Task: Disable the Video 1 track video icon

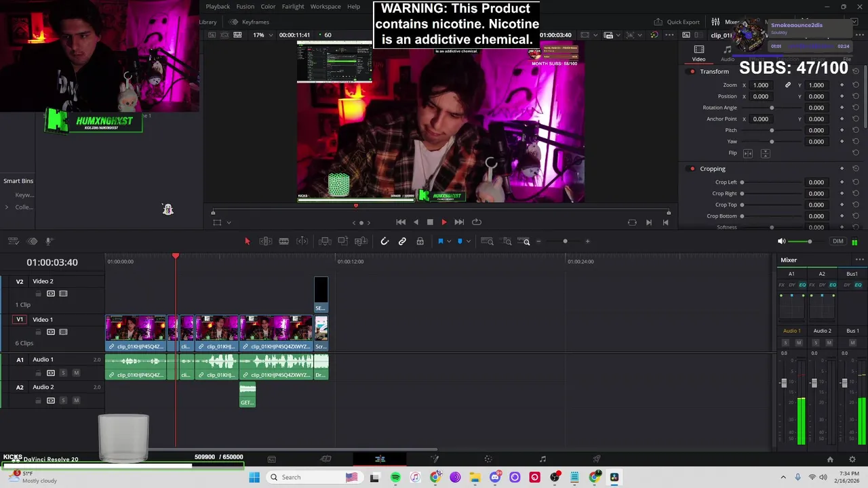Action: click(x=63, y=332)
